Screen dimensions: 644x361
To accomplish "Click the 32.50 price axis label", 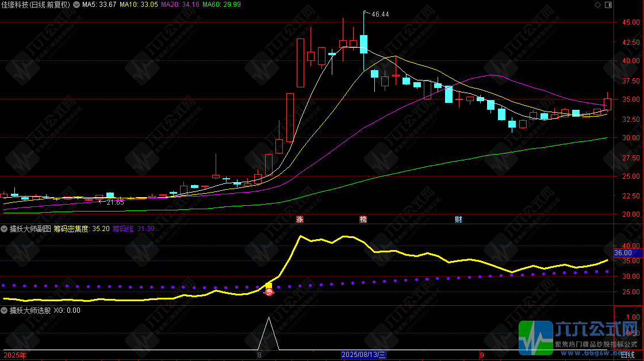I will point(631,120).
